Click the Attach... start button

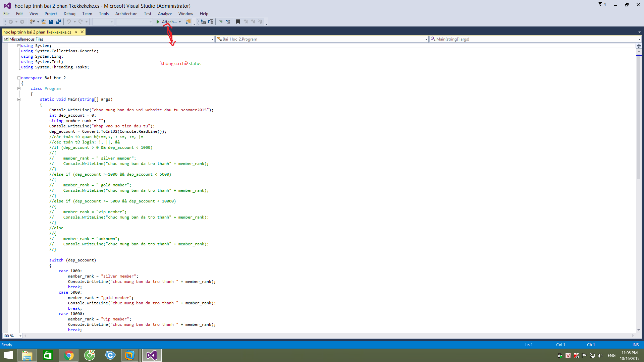[x=167, y=22]
